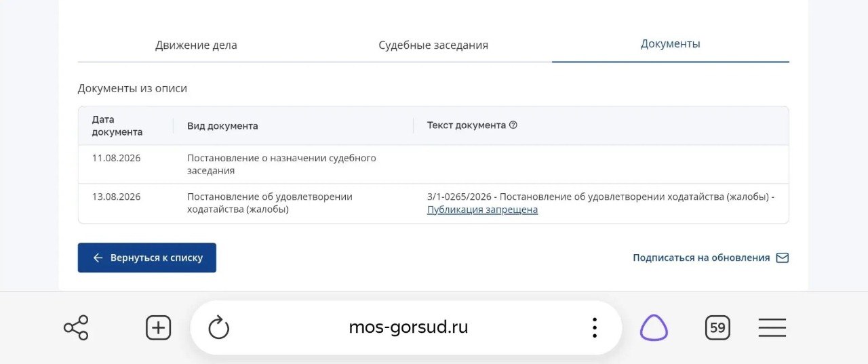The height and width of the screenshot is (364, 868).
Task: Select the 11.08.2026 document row
Action: tap(433, 164)
